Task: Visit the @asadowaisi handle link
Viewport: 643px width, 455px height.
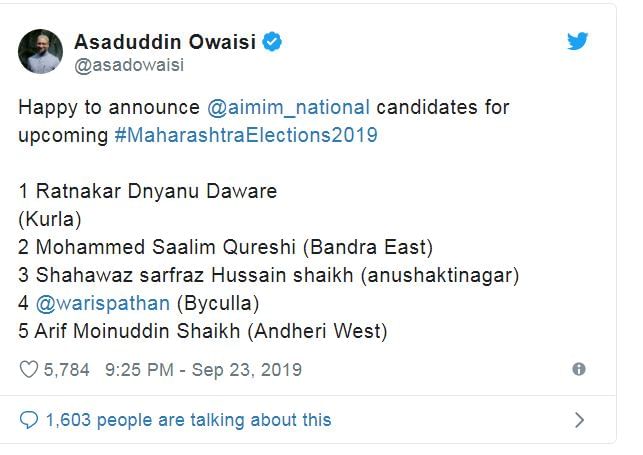Action: point(128,65)
